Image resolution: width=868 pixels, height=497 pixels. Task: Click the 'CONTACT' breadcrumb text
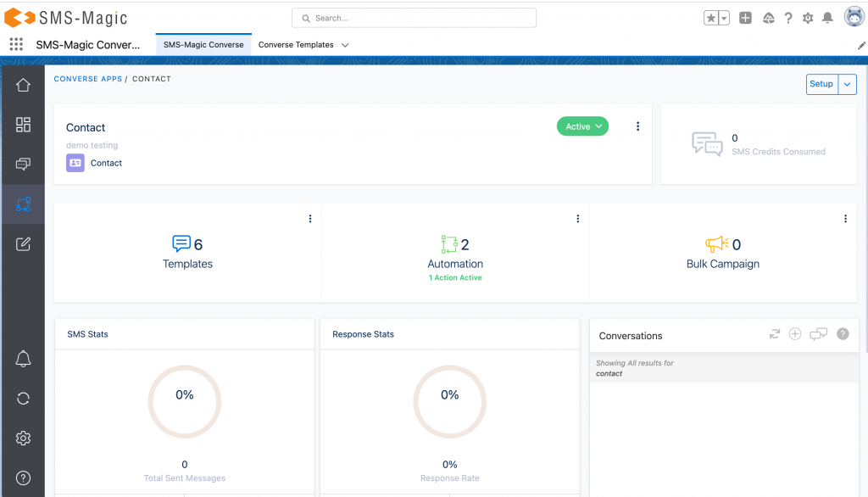pos(152,79)
